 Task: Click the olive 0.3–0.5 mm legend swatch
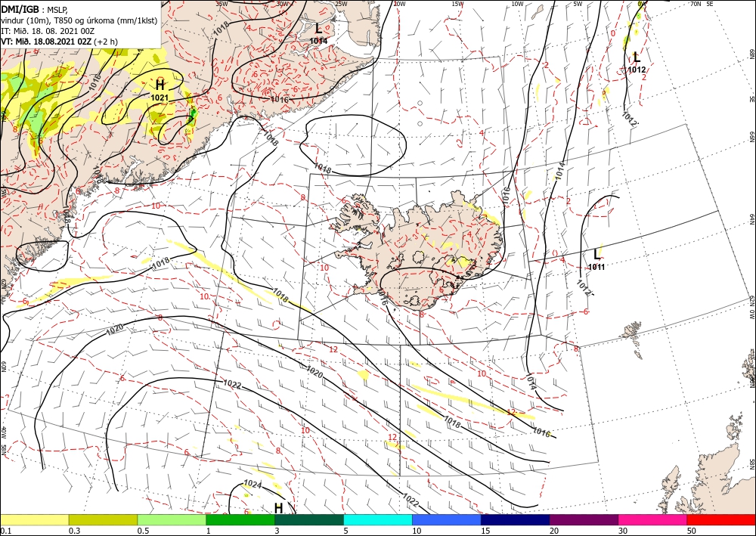(x=103, y=519)
